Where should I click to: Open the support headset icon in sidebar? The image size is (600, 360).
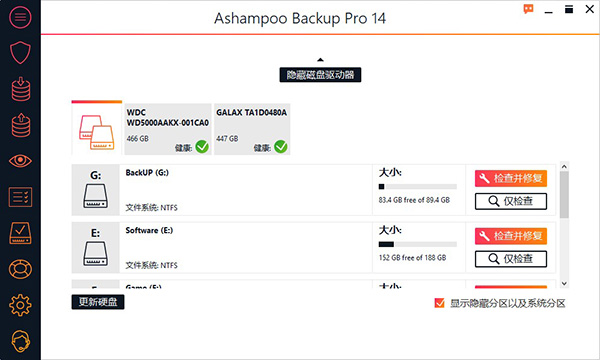coord(20,341)
